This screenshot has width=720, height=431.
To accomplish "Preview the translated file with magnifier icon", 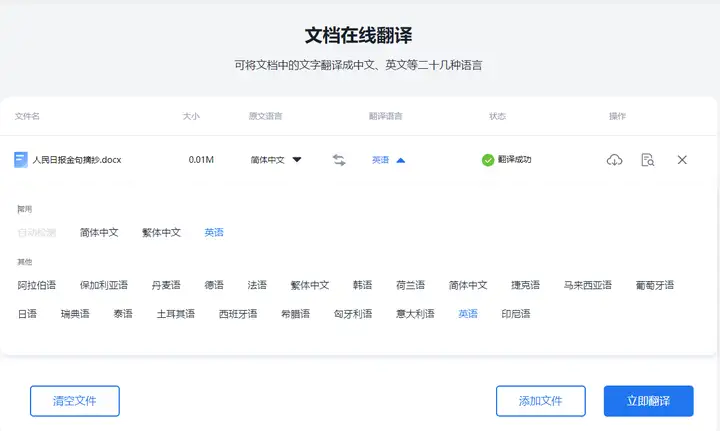I will pyautogui.click(x=647, y=160).
